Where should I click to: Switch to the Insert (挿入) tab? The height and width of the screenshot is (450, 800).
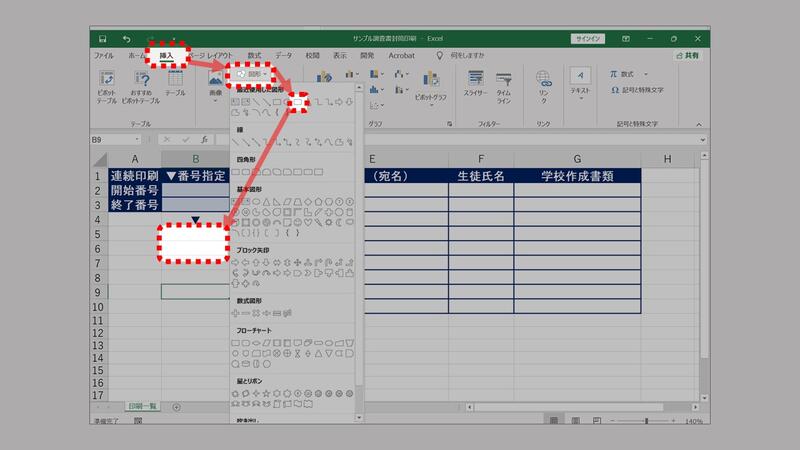coord(166,56)
